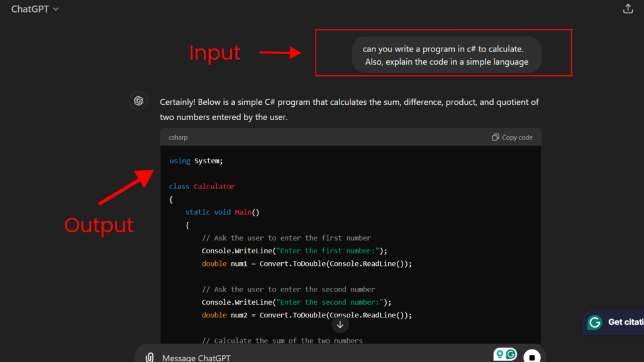Click the ChatGPT assistant avatar icon
Viewport: 644px width, 362px height.
[x=138, y=101]
